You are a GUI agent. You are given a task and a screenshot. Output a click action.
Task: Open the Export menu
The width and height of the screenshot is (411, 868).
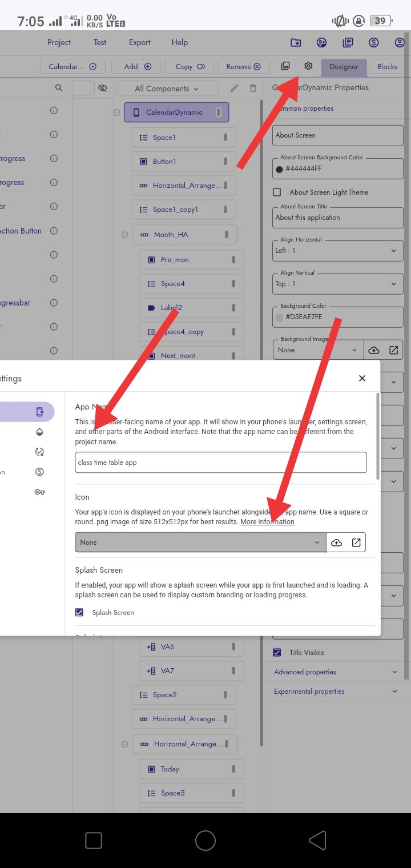click(140, 42)
